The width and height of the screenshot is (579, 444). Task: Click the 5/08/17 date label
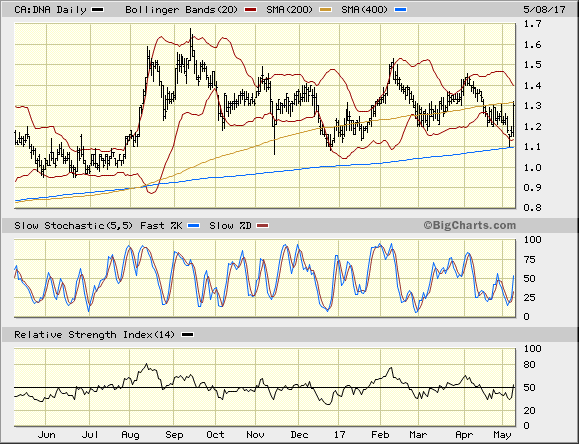point(544,10)
